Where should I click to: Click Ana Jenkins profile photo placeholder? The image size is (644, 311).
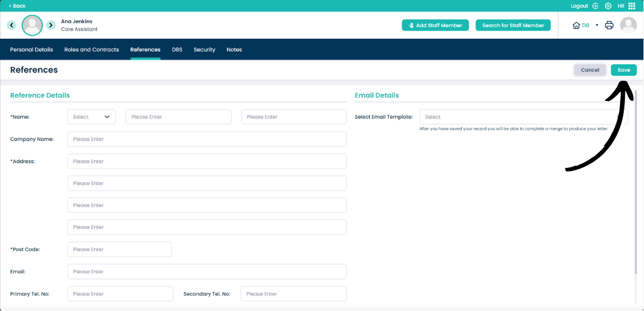point(32,25)
